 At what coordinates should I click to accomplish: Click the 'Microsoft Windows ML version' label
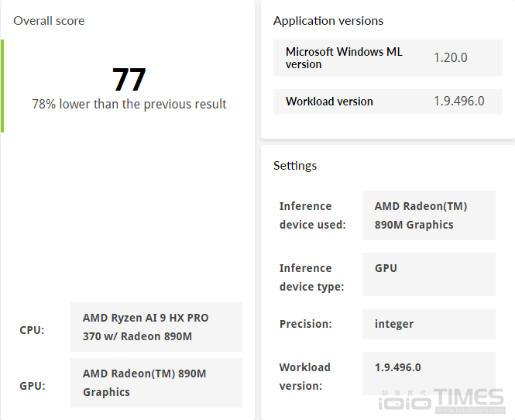[344, 58]
